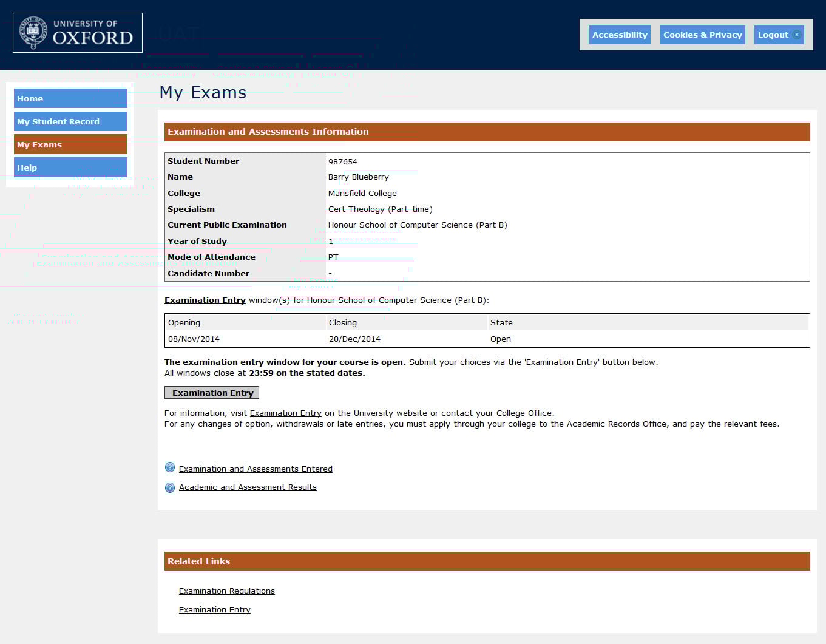Open the Accessibility page
This screenshot has width=826, height=644.
point(620,35)
